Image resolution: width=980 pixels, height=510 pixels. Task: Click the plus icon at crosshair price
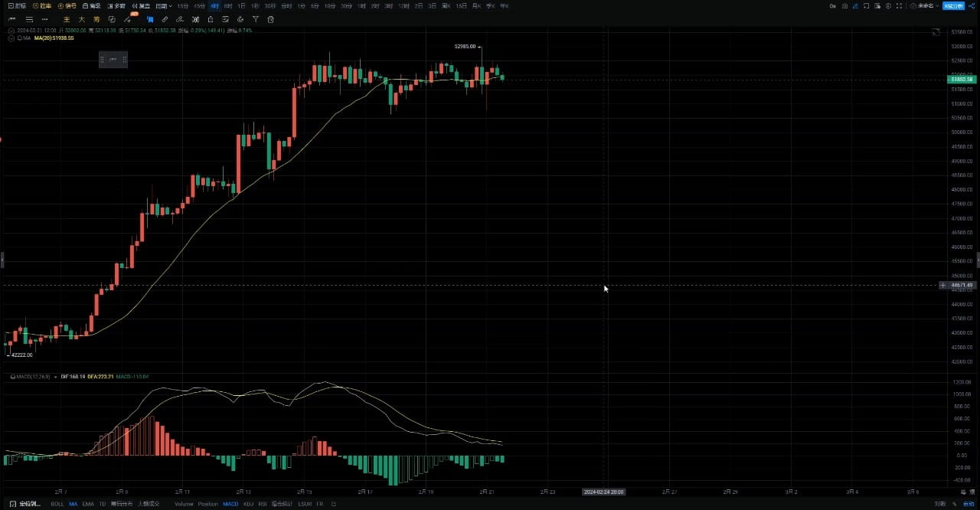point(942,285)
